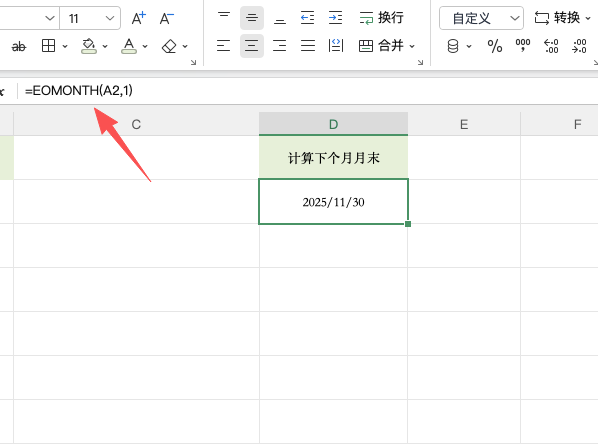
Task: Click the currency format icon
Action: point(453,46)
